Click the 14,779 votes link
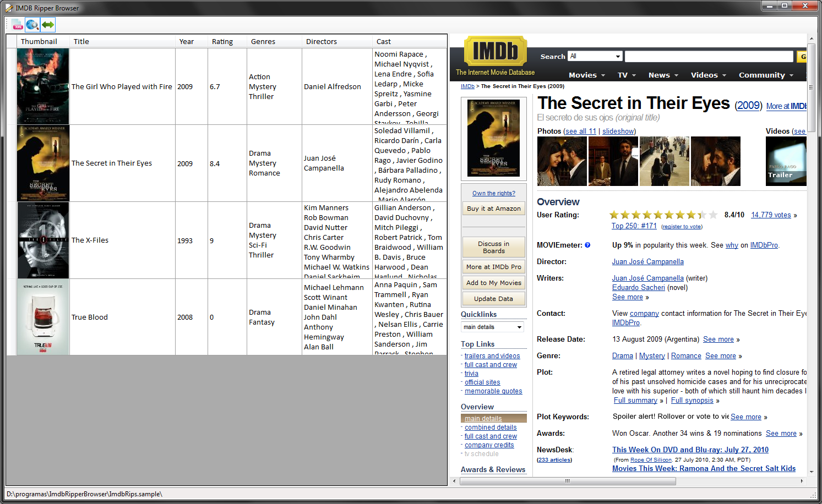 point(771,215)
